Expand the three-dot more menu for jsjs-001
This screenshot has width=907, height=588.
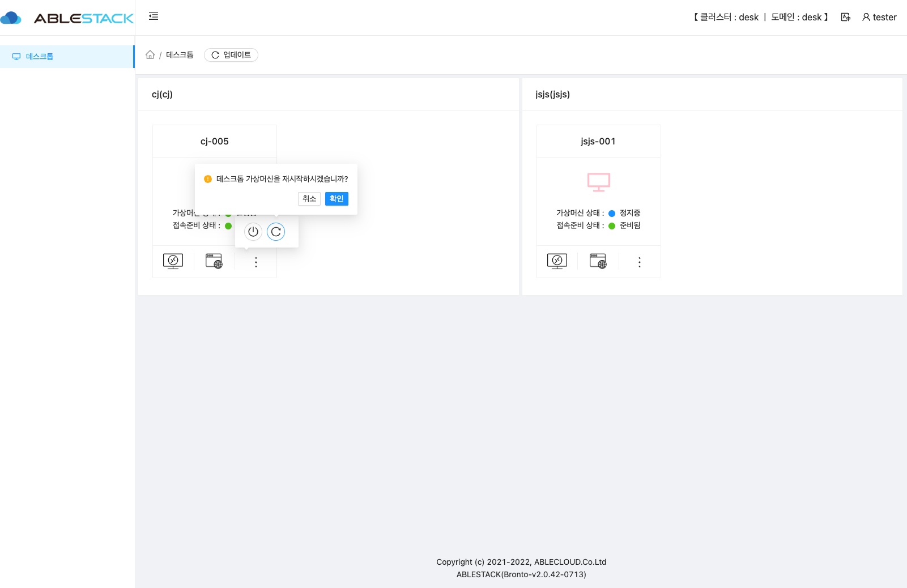[x=640, y=262]
